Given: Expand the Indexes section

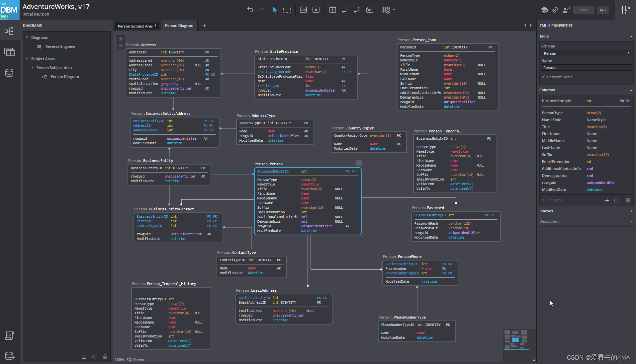Looking at the screenshot, I should (x=631, y=211).
